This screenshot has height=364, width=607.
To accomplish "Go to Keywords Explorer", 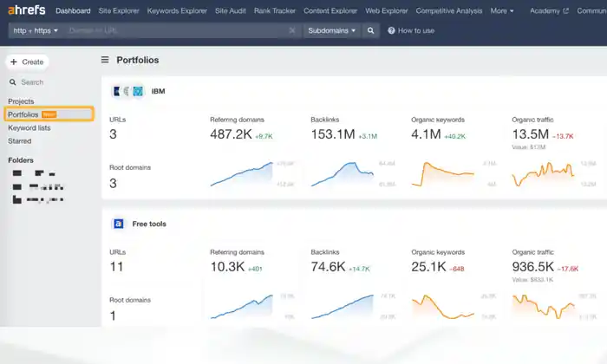I will (x=177, y=10).
